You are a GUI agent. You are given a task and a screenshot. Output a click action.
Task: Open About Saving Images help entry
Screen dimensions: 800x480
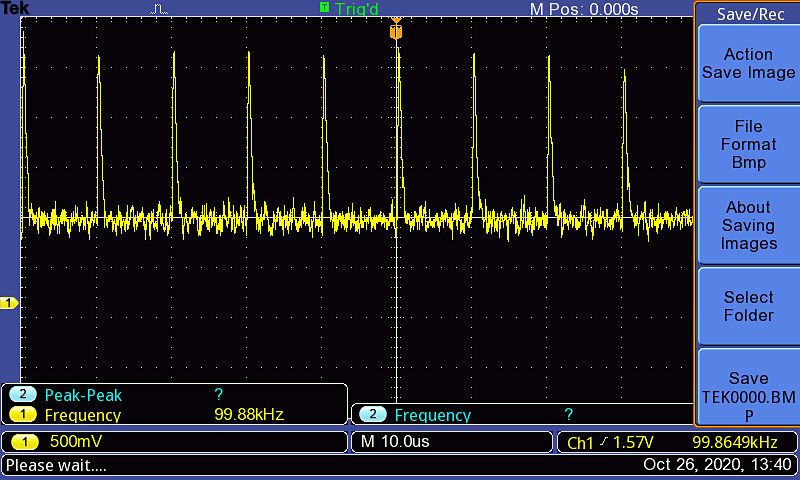pyautogui.click(x=747, y=225)
